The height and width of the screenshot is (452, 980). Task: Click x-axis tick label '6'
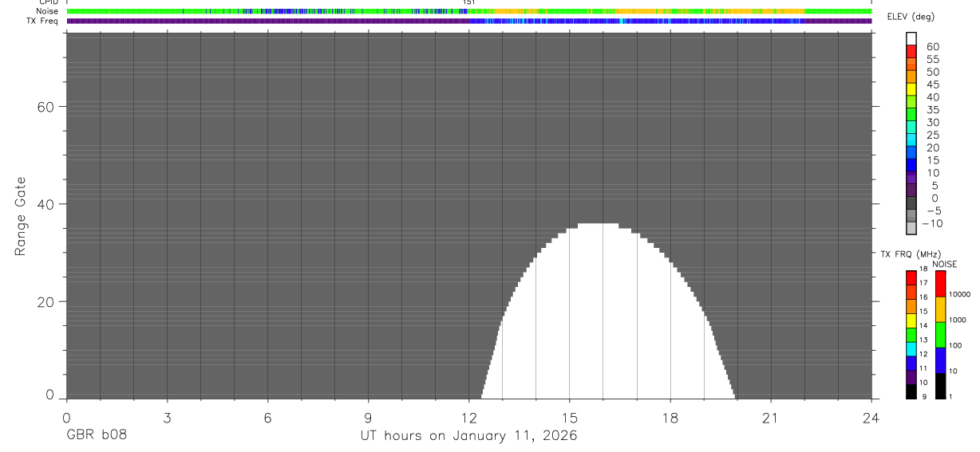pos(267,418)
